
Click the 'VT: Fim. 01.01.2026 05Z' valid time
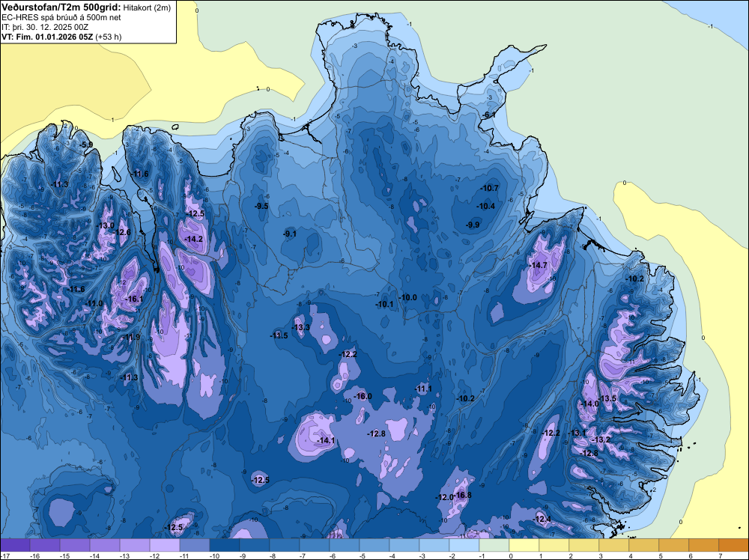click(x=47, y=37)
